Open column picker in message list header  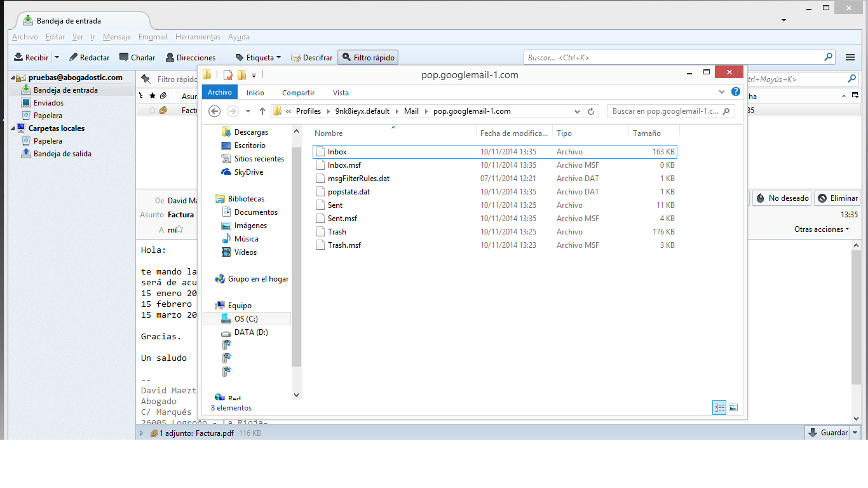[855, 96]
